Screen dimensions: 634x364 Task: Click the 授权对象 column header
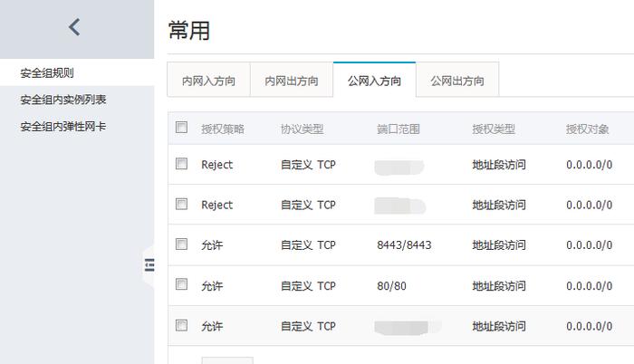[588, 129]
